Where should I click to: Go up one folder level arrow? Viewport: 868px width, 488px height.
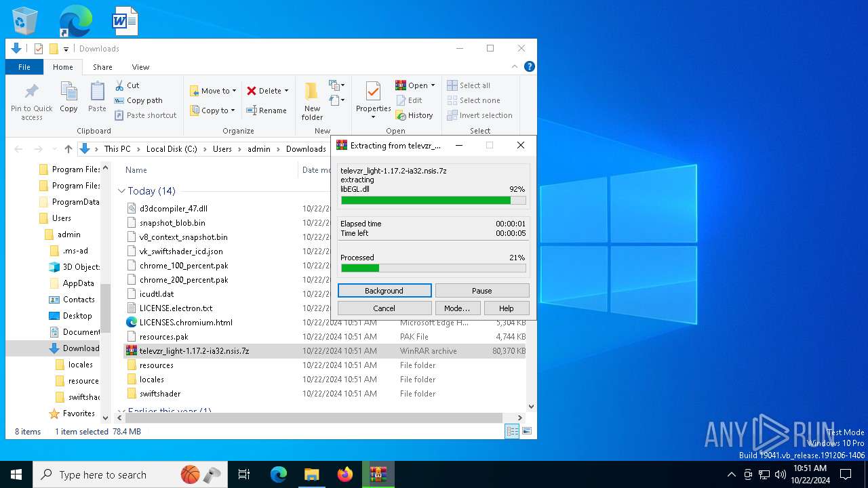(68, 149)
